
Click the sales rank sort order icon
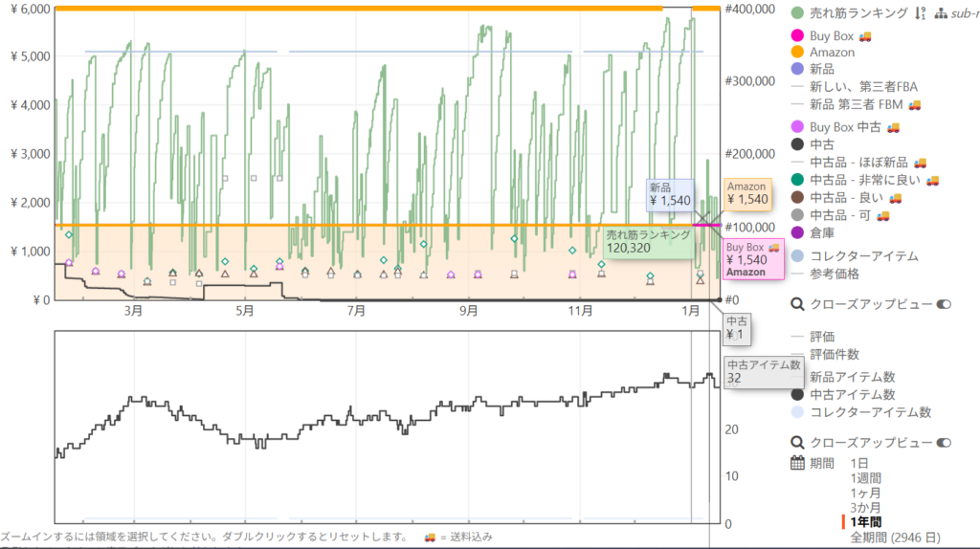920,12
